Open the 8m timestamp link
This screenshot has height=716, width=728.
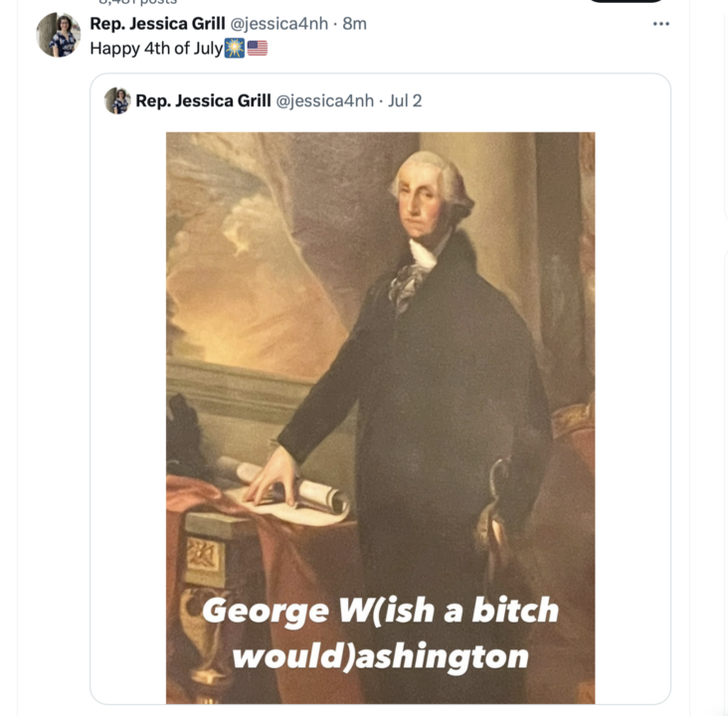[x=354, y=24]
